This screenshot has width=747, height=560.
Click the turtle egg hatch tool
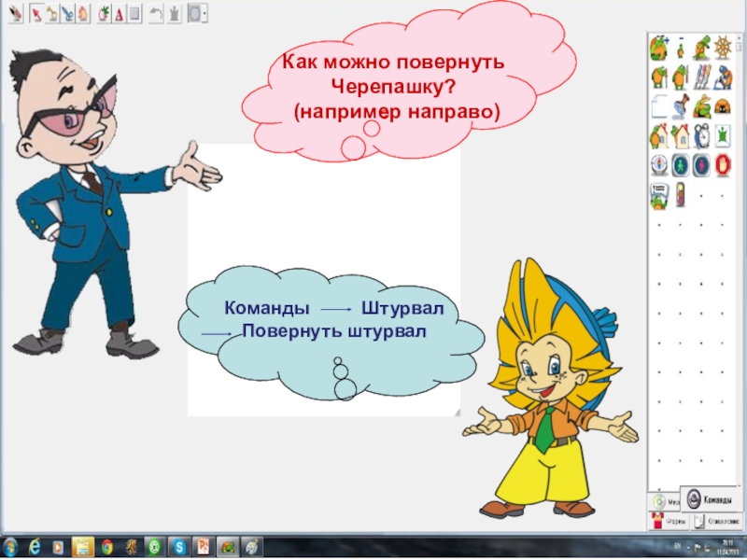(104, 14)
